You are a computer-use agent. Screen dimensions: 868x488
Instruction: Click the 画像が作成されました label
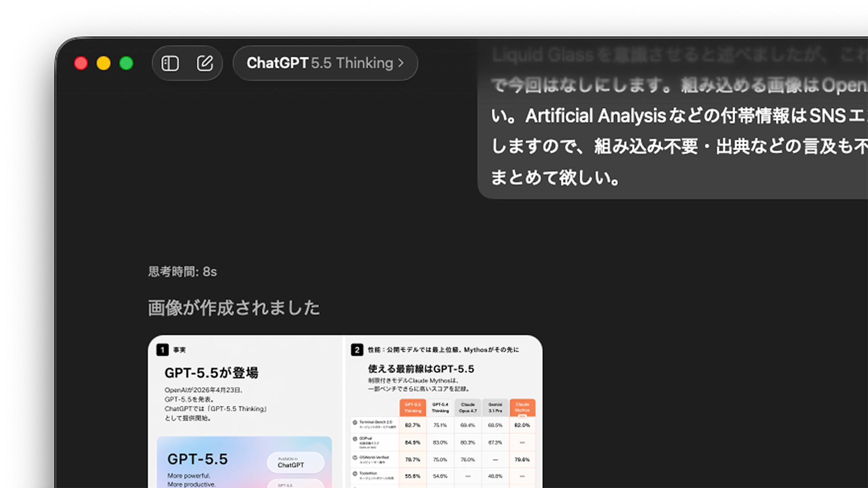coord(233,308)
